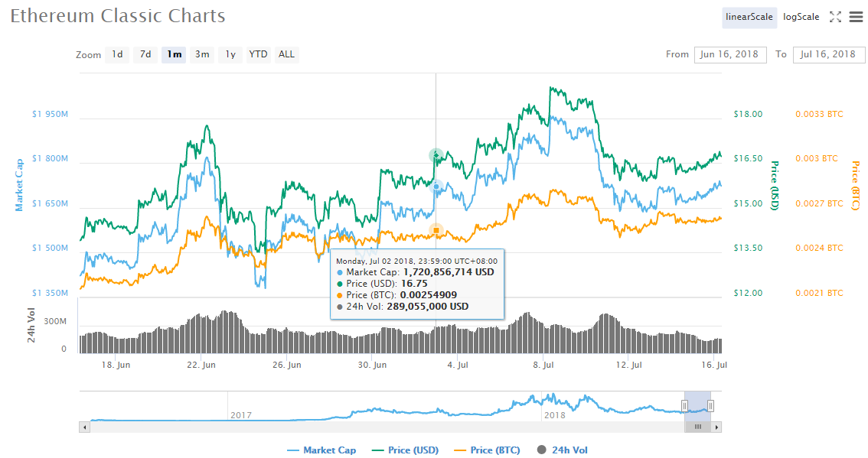This screenshot has width=868, height=458.
Task: Set zoom range to 7d
Action: [145, 54]
